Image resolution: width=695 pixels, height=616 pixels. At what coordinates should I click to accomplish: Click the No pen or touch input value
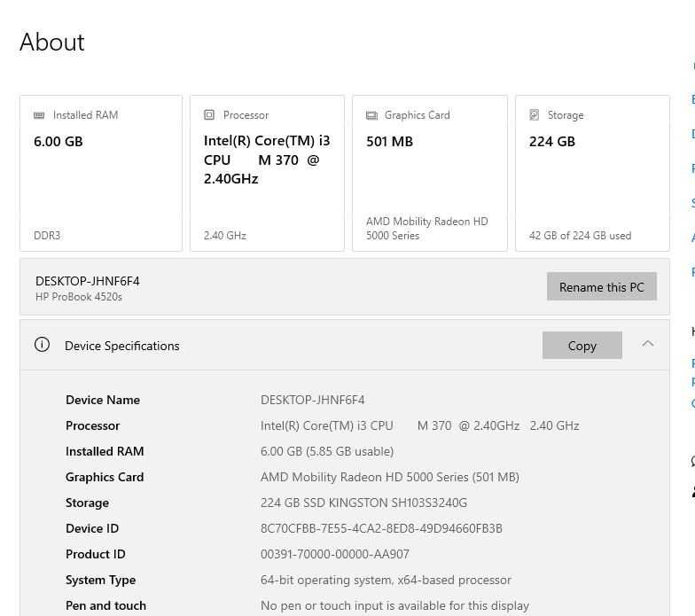tap(394, 605)
